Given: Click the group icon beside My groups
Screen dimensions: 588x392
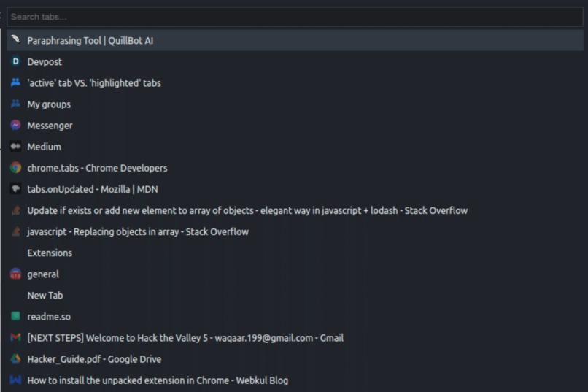Looking at the screenshot, I should click(x=15, y=104).
